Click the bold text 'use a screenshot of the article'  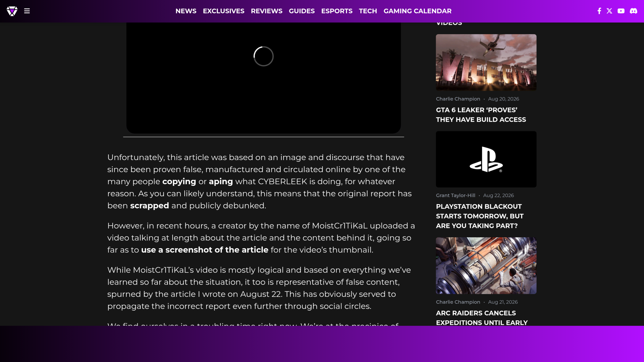click(x=205, y=250)
